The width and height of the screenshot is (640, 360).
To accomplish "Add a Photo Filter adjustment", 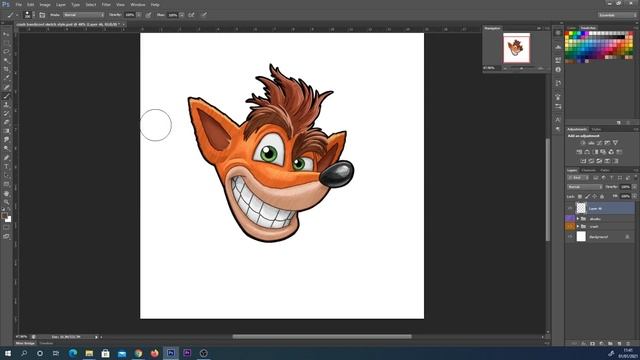I will click(603, 152).
